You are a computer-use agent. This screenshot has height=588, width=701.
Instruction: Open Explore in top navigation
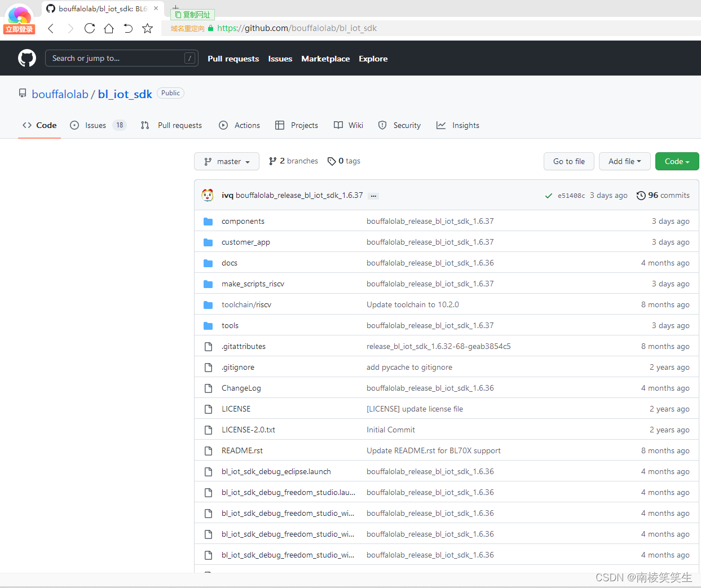[x=373, y=59]
